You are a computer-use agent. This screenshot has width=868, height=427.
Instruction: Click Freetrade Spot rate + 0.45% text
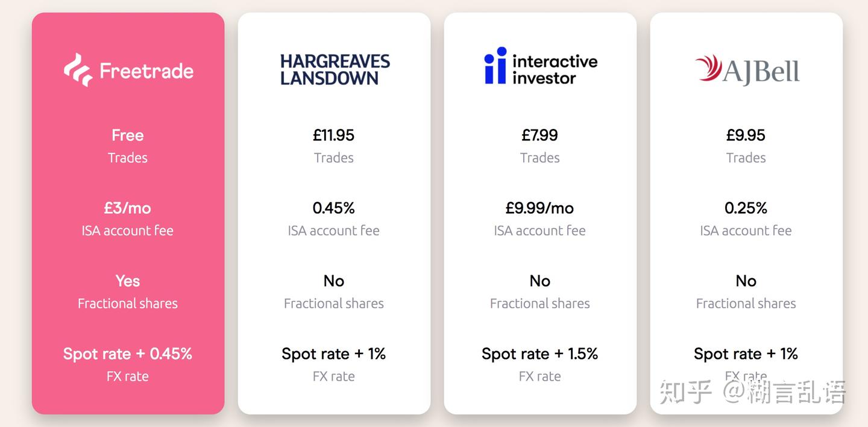(128, 354)
